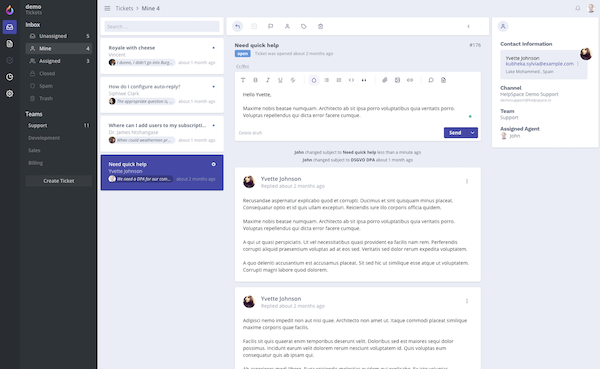Open the contact person icon in right panel
Screen dimensions: 600x369
point(503,26)
